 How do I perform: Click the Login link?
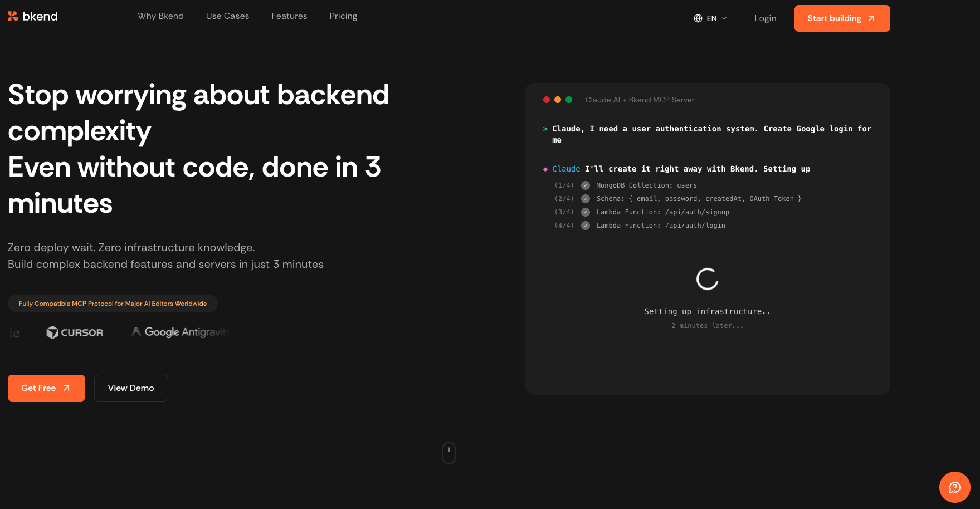pyautogui.click(x=765, y=18)
